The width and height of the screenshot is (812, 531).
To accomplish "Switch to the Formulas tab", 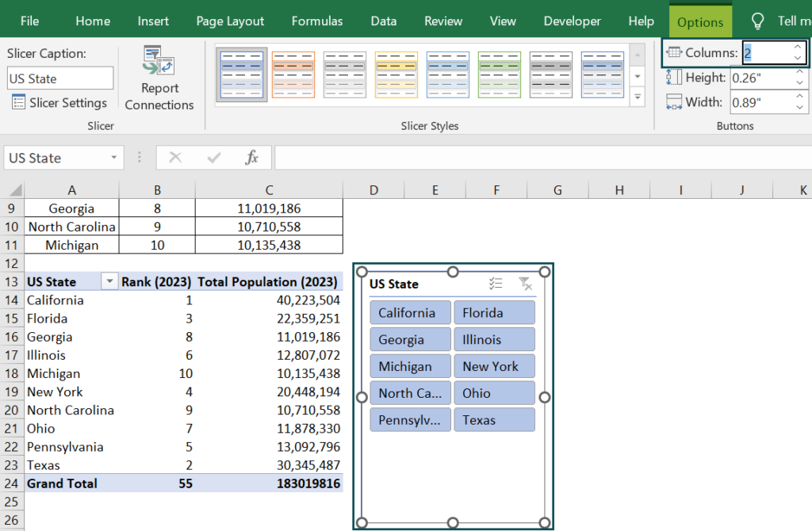I will (316, 21).
